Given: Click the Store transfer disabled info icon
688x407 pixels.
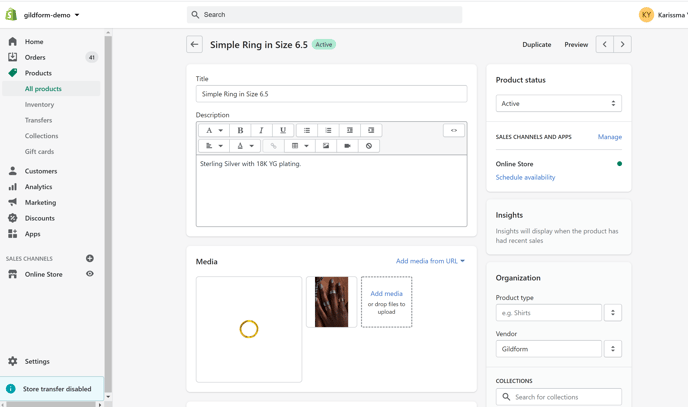Looking at the screenshot, I should click(11, 389).
